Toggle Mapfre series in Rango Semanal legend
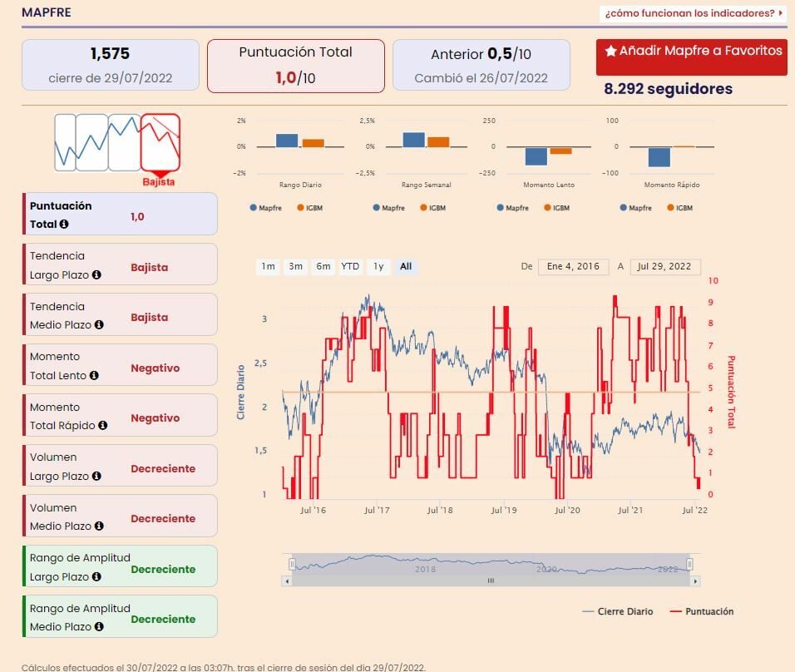Image resolution: width=795 pixels, height=672 pixels. pyautogui.click(x=389, y=208)
